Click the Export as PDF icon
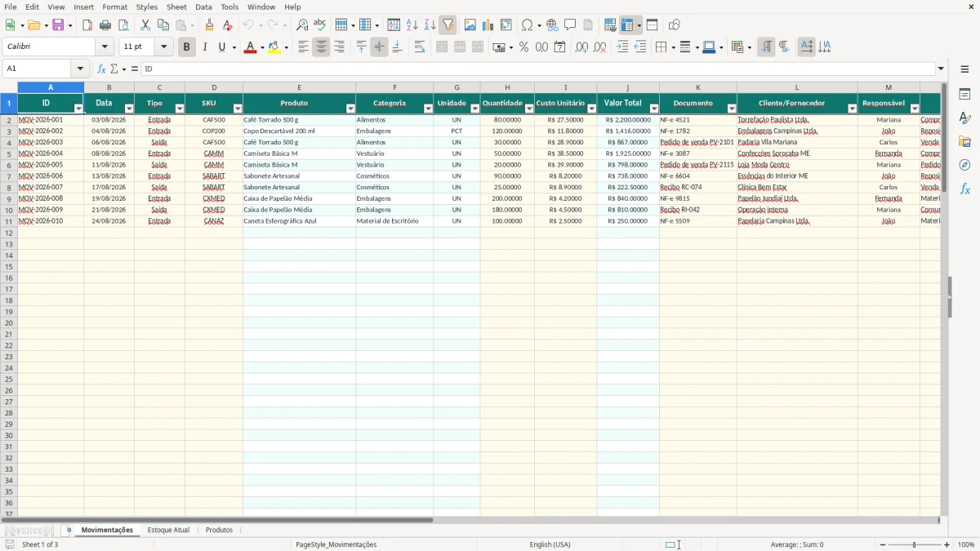 (87, 25)
